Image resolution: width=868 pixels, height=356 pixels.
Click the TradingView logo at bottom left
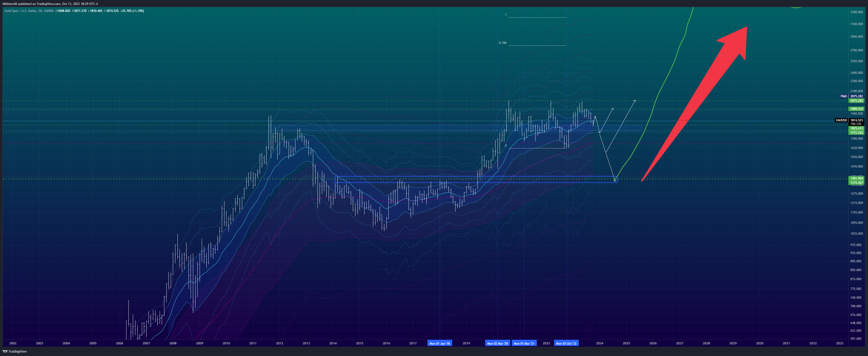click(x=14, y=351)
